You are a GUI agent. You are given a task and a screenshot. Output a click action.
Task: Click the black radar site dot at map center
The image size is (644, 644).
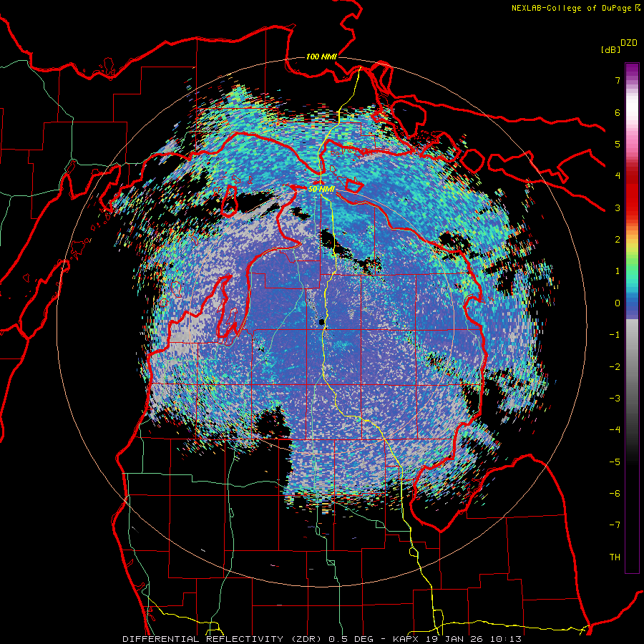322,323
